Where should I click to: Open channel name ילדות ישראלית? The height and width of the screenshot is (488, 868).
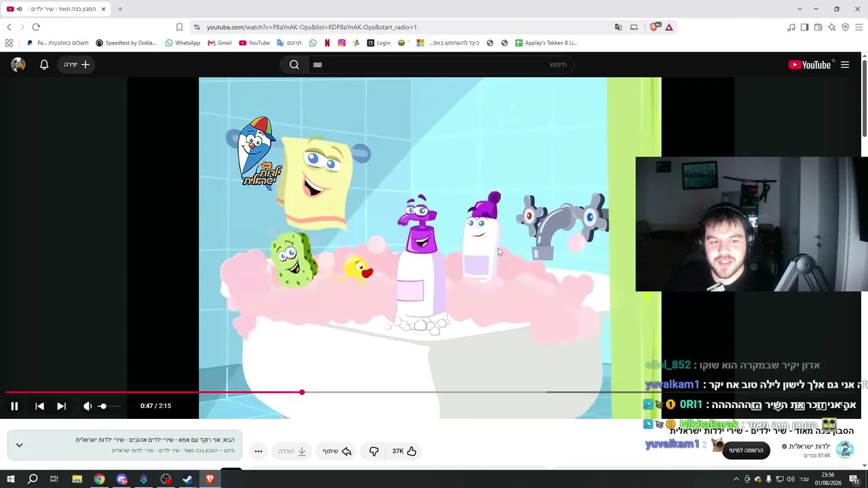click(x=810, y=446)
